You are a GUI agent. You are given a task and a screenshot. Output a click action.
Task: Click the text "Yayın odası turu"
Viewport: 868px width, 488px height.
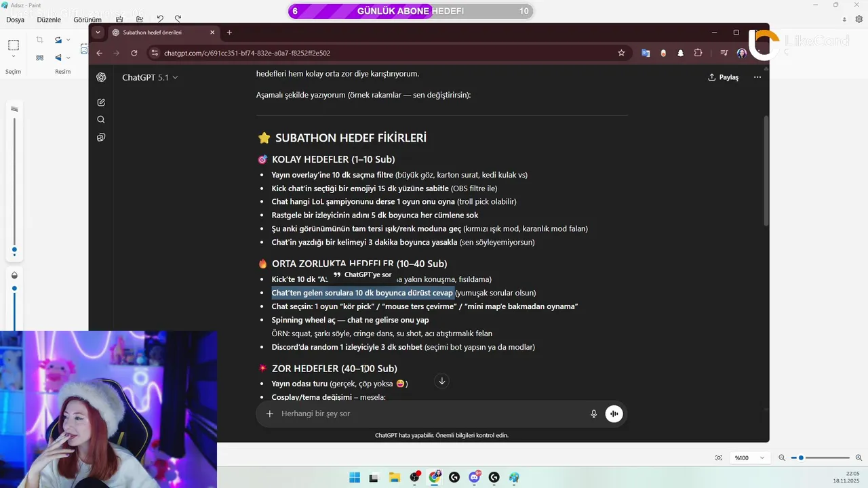point(300,384)
